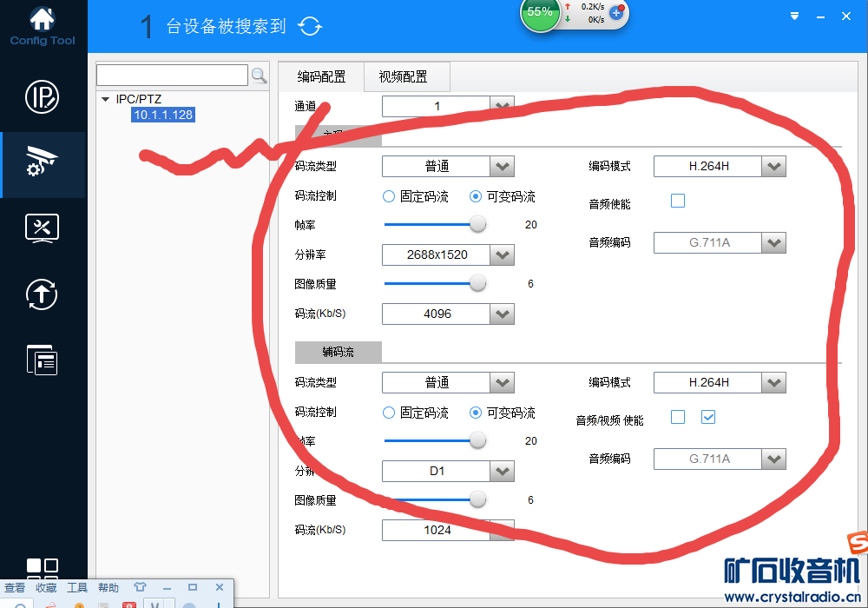Click the 分辨率 label beside 2688x1520
Image resolution: width=868 pixels, height=608 pixels.
tap(310, 254)
